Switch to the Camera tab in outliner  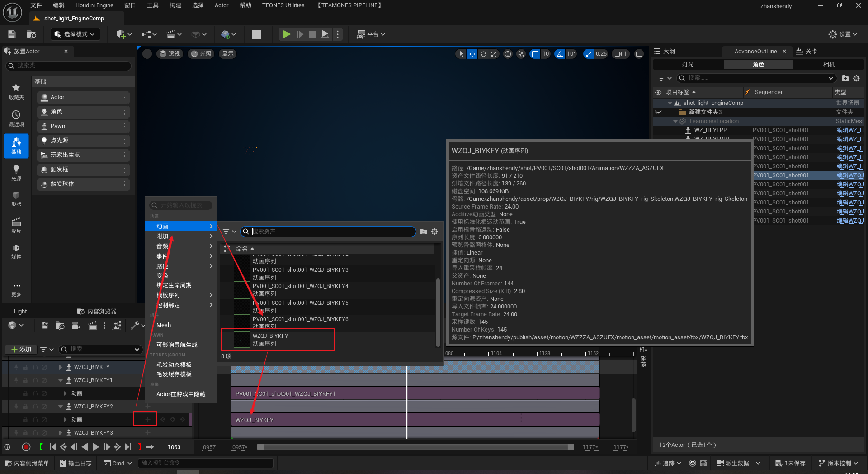pyautogui.click(x=829, y=65)
